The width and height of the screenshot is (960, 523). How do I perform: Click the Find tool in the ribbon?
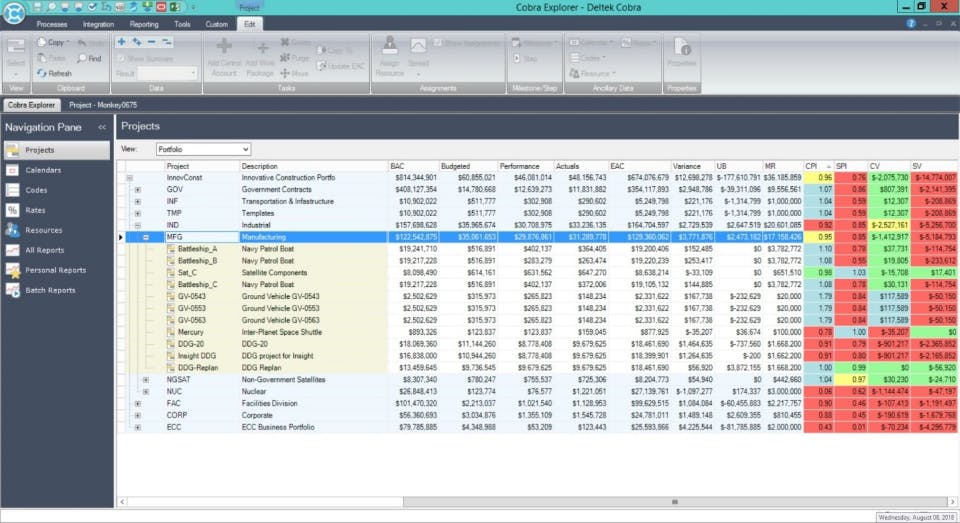tap(89, 58)
